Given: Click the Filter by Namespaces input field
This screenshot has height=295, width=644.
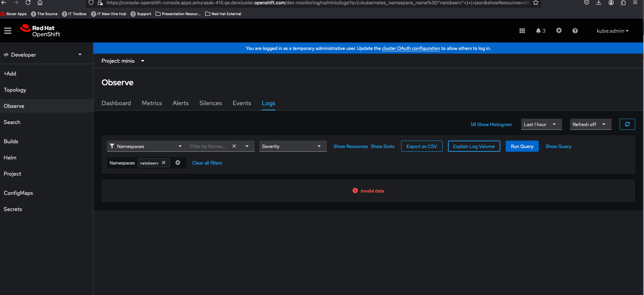Looking at the screenshot, I should tap(208, 146).
